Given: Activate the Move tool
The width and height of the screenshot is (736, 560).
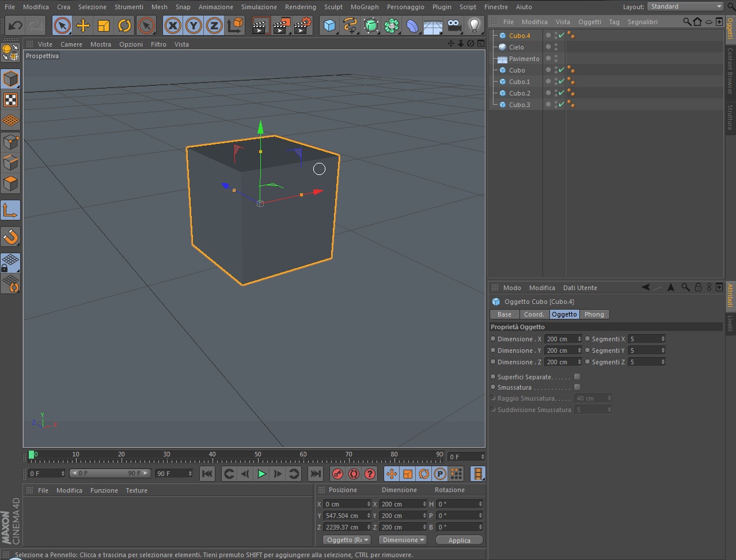Looking at the screenshot, I should [x=83, y=25].
